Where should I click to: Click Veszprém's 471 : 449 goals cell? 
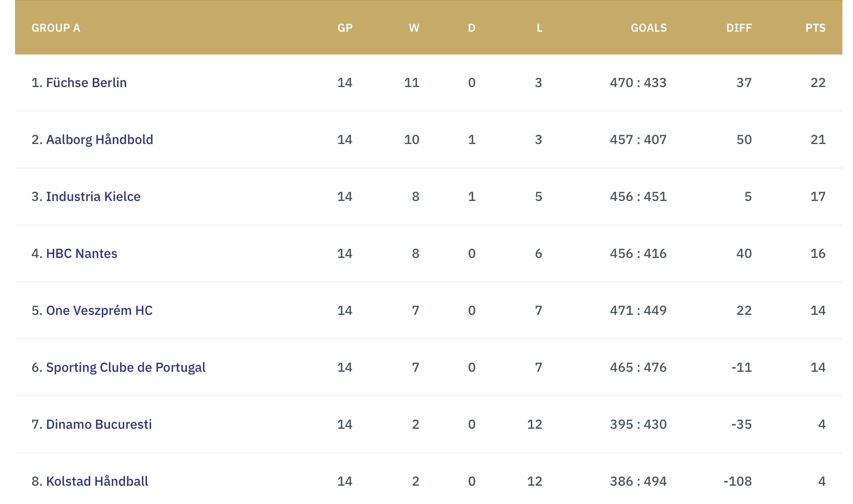(638, 310)
